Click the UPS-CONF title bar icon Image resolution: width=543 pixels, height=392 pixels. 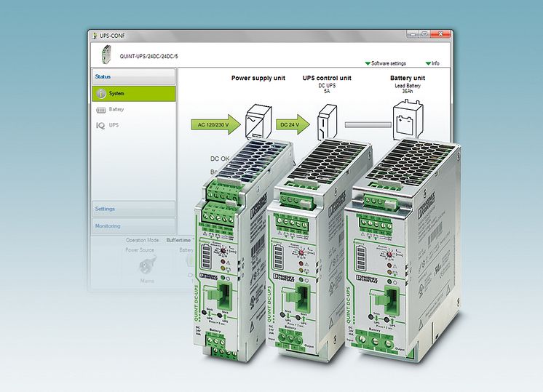pyautogui.click(x=95, y=36)
